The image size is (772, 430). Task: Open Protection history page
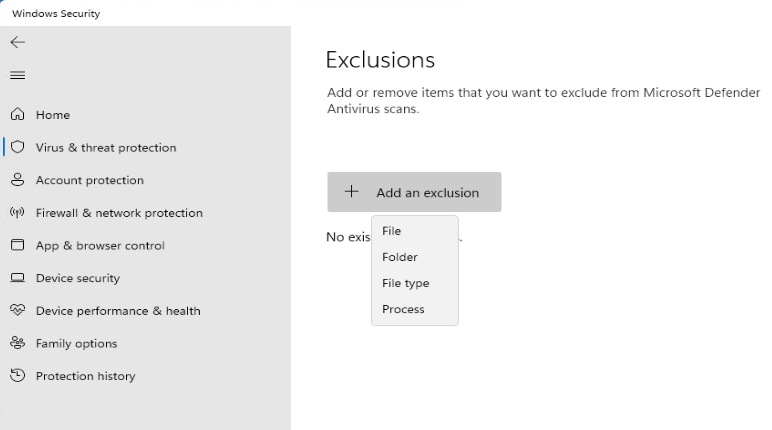pyautogui.click(x=85, y=376)
